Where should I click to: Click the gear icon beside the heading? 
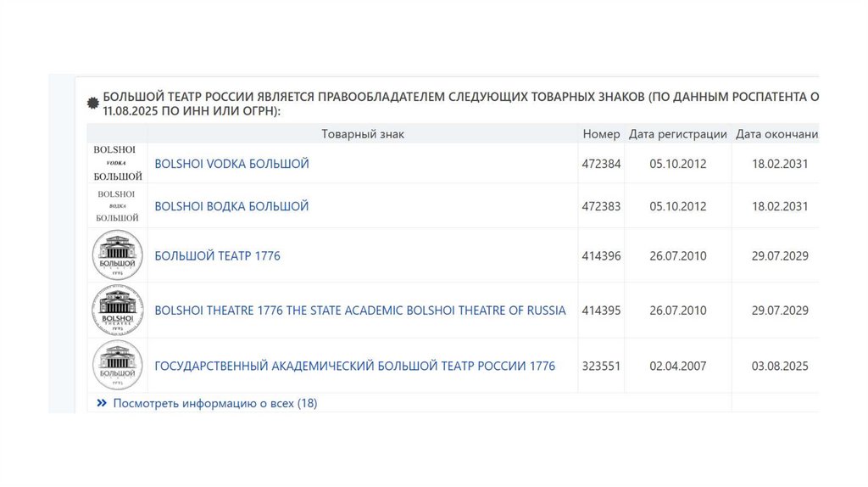click(x=93, y=104)
